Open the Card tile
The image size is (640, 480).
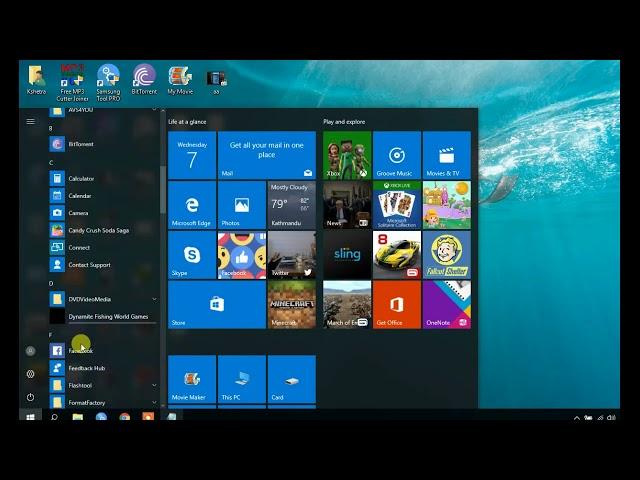click(x=291, y=379)
